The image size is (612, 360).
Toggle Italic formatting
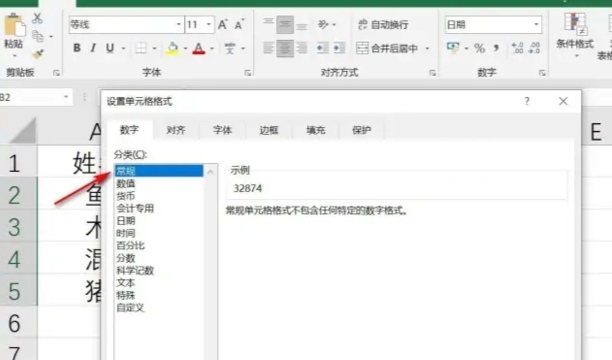(93, 48)
